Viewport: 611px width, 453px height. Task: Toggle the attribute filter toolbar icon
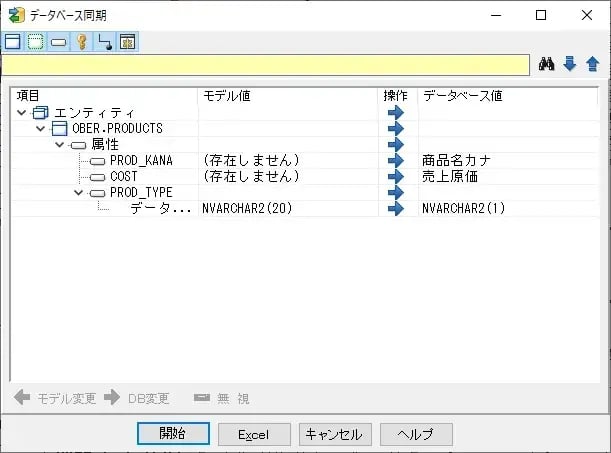pos(58,42)
